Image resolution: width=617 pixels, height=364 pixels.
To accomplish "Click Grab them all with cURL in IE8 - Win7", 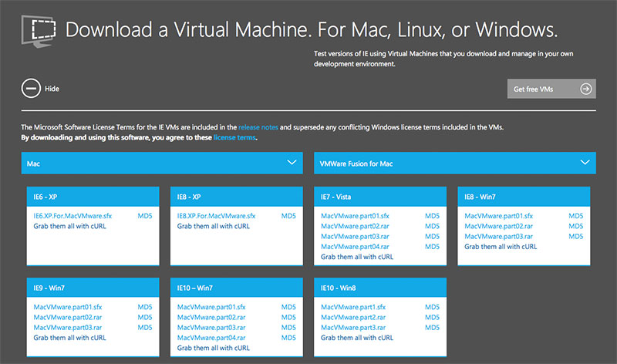I will pyautogui.click(x=501, y=246).
